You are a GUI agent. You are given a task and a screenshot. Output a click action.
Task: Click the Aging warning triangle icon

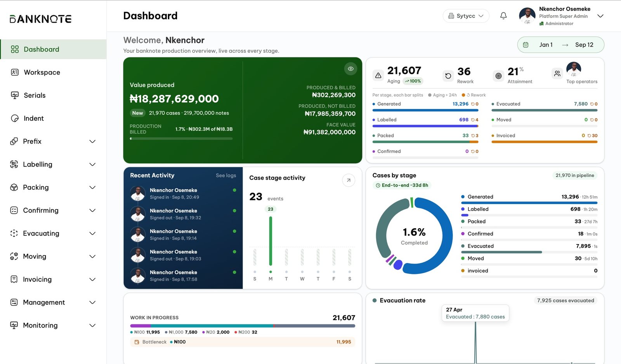click(378, 76)
